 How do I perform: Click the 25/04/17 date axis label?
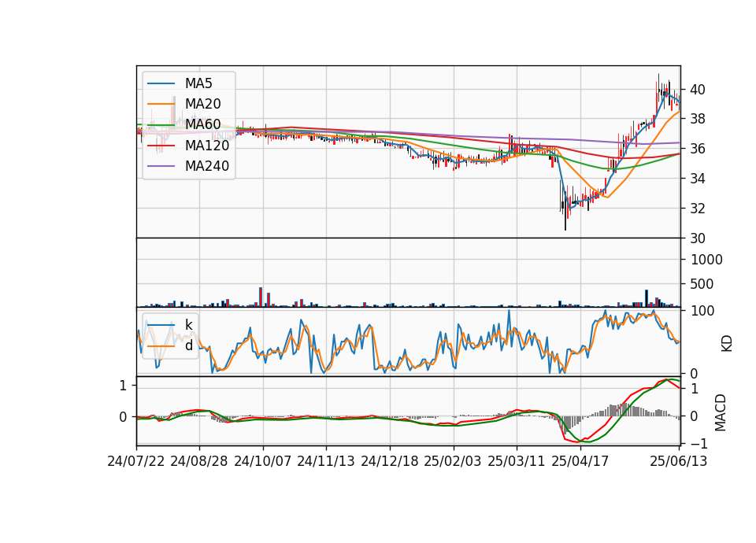pyautogui.click(x=580, y=461)
